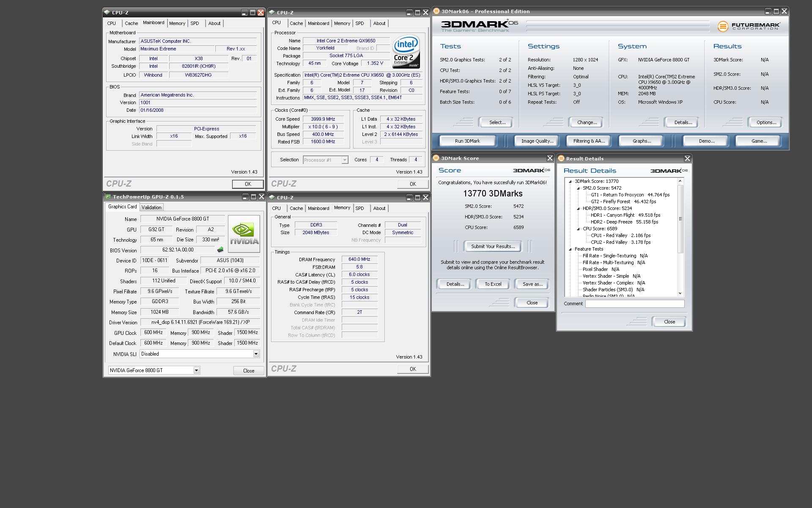
Task: Click Select tests button
Action: [x=497, y=122]
